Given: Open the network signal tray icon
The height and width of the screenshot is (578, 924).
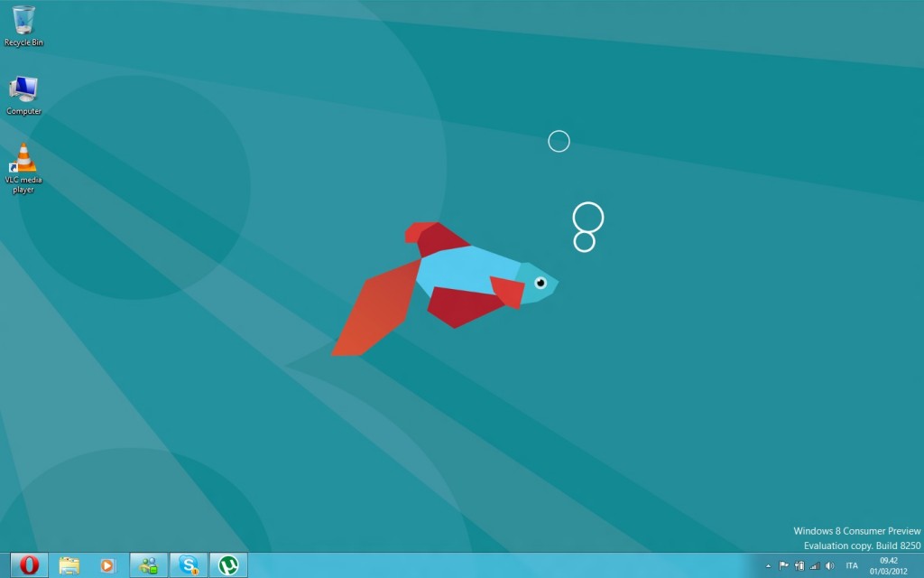Looking at the screenshot, I should click(x=815, y=565).
